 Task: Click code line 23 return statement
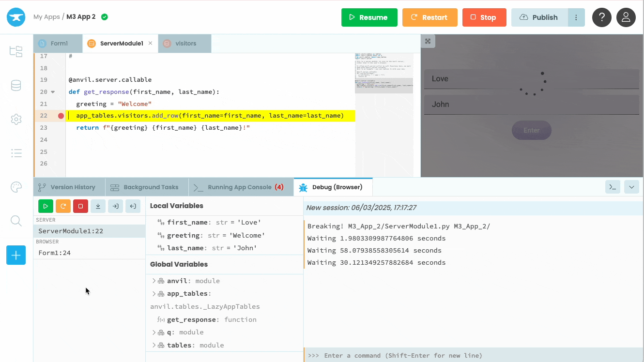pyautogui.click(x=163, y=128)
